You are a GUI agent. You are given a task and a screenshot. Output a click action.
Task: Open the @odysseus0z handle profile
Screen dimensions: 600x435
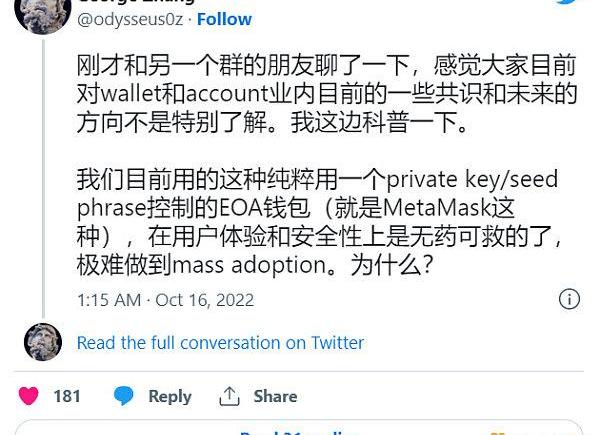coord(130,20)
